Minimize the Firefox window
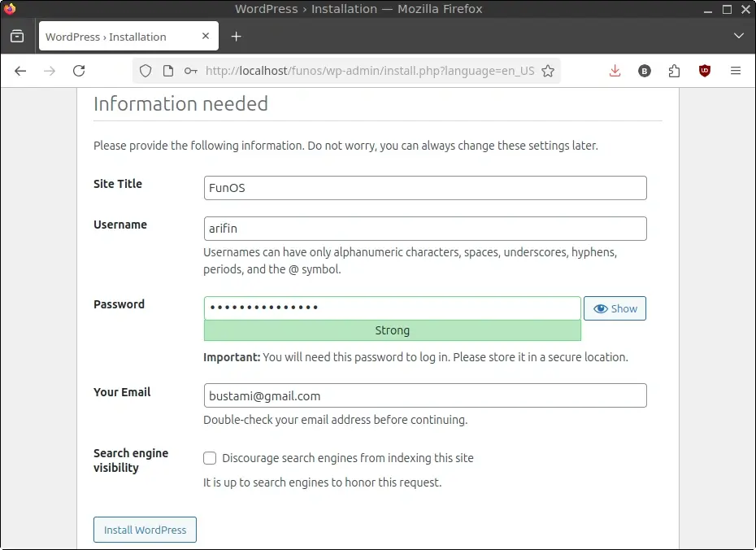Screen dimensions: 756x550 tap(708, 10)
